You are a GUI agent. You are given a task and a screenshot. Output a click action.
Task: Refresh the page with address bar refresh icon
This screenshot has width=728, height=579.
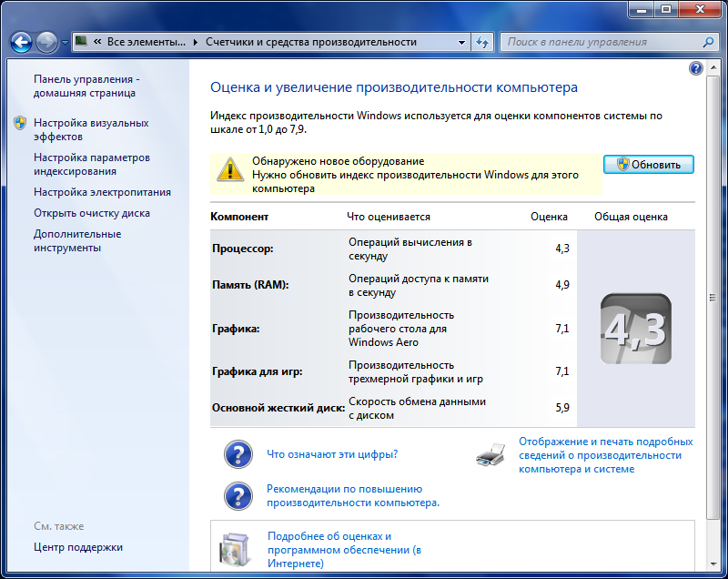(x=482, y=42)
